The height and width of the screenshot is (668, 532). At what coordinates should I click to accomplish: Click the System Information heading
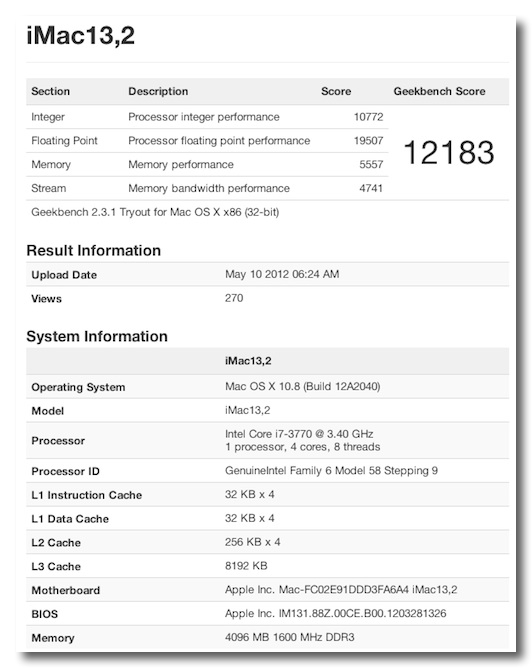pos(97,337)
